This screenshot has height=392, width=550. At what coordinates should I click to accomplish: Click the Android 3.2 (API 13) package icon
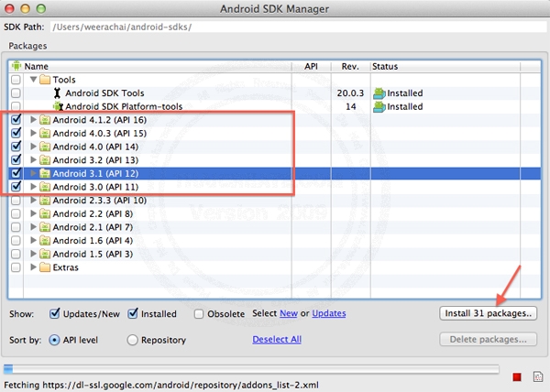[x=45, y=160]
